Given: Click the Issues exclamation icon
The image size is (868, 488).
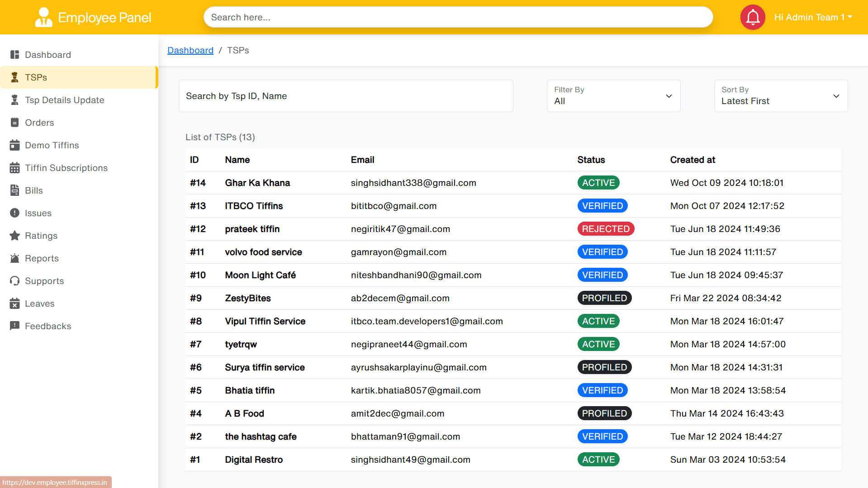Looking at the screenshot, I should click(x=14, y=213).
